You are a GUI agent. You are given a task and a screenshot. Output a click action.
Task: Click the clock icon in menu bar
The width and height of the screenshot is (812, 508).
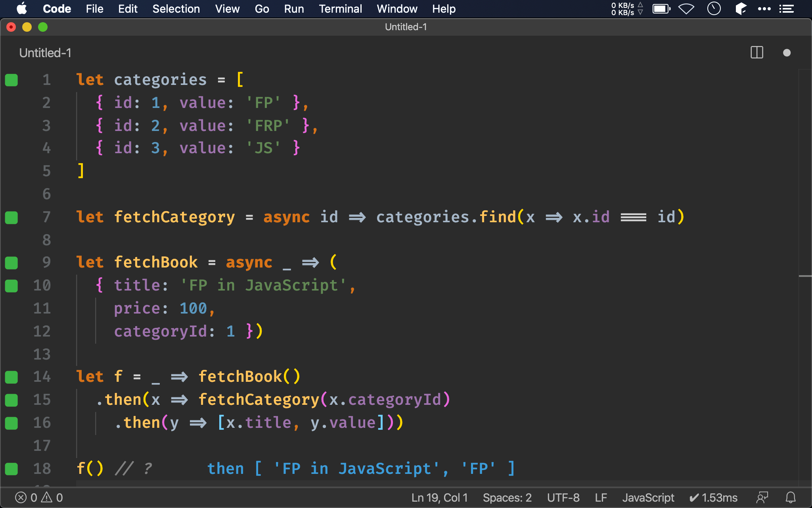[x=714, y=9]
